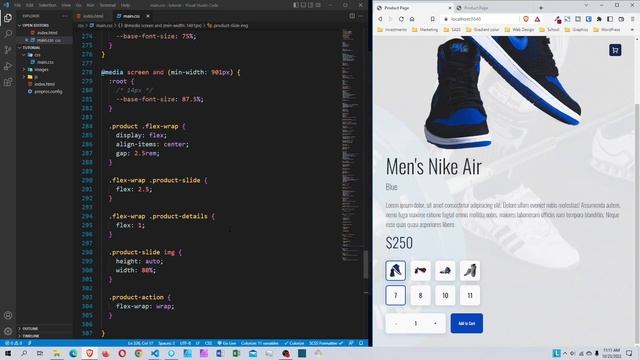This screenshot has width=640, height=360.
Task: Open the Explorer panel more actions ellipsis
Action: coord(64,16)
